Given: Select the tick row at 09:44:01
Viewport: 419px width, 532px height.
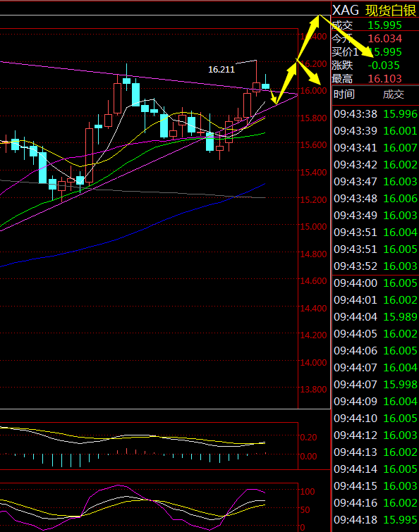Looking at the screenshot, I should tap(375, 300).
